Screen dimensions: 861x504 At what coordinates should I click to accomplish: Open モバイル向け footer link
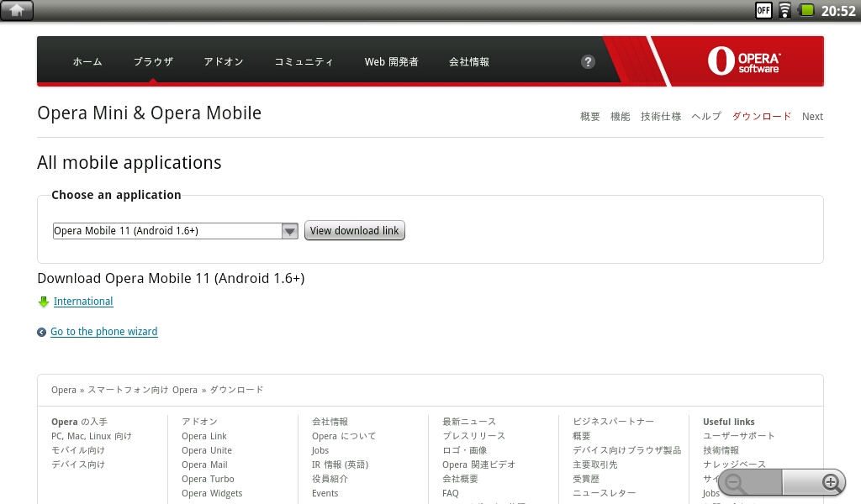click(78, 450)
